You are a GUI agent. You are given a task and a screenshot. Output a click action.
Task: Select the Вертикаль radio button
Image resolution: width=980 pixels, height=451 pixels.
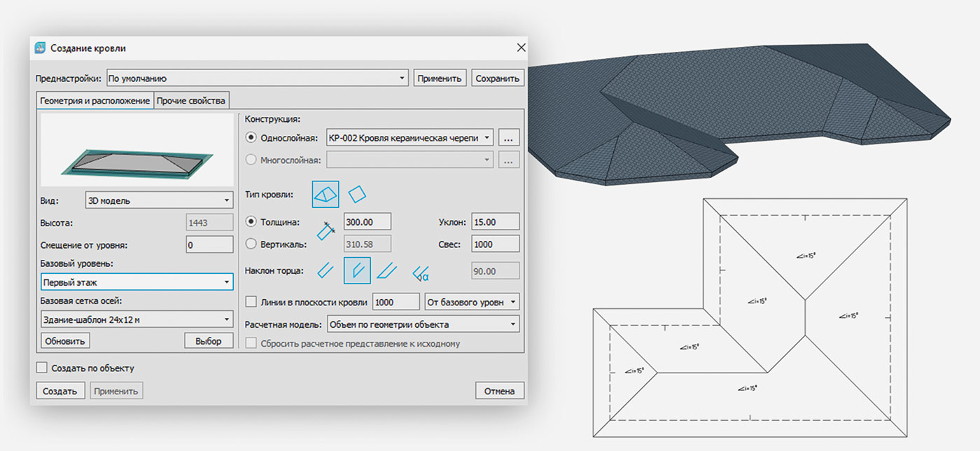point(252,244)
